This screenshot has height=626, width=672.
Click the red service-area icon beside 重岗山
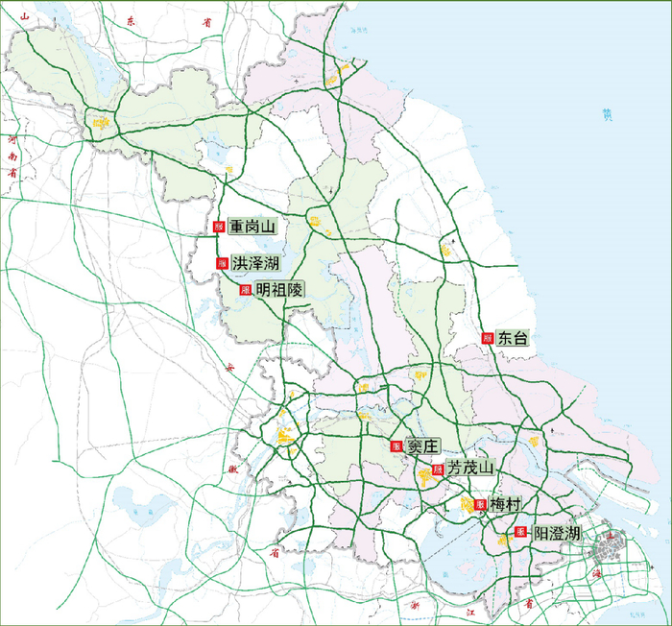click(x=219, y=227)
